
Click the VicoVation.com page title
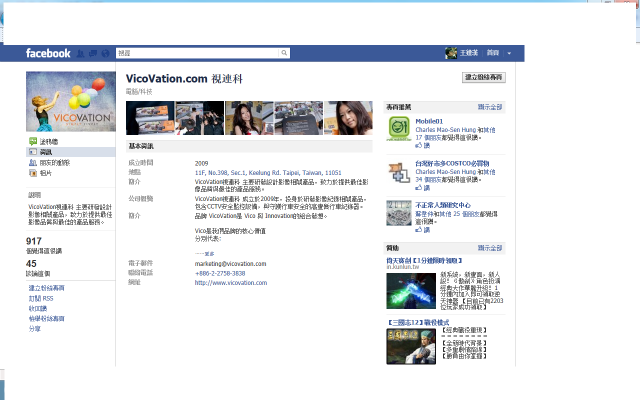pyautogui.click(x=184, y=78)
